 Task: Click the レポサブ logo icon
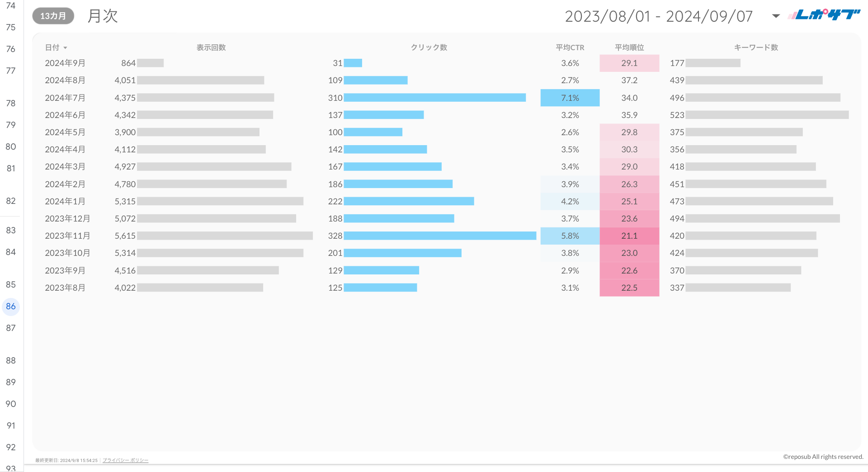pyautogui.click(x=824, y=15)
